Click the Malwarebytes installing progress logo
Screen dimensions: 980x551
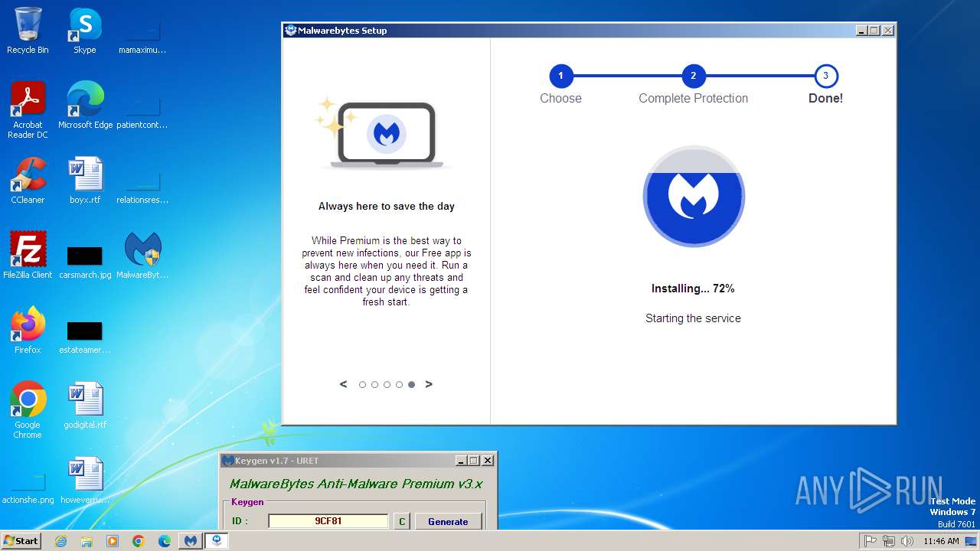click(694, 196)
